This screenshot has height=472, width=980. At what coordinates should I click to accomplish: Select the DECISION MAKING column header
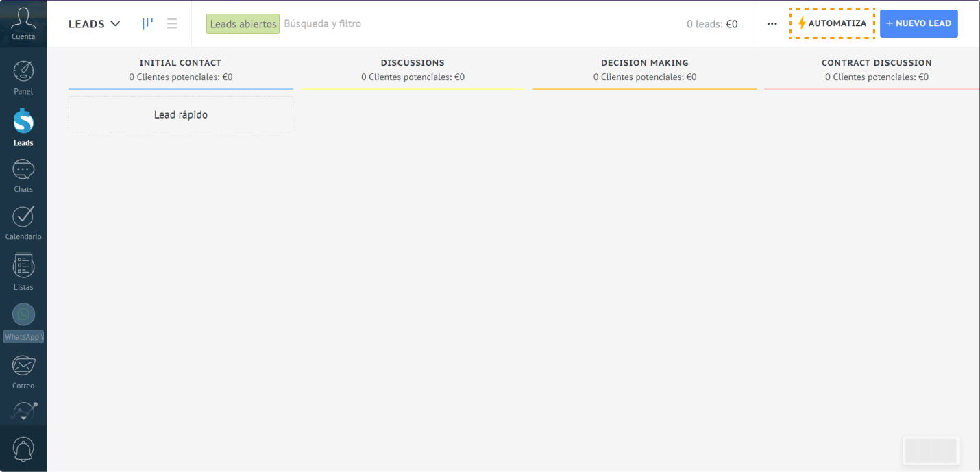tap(645, 62)
